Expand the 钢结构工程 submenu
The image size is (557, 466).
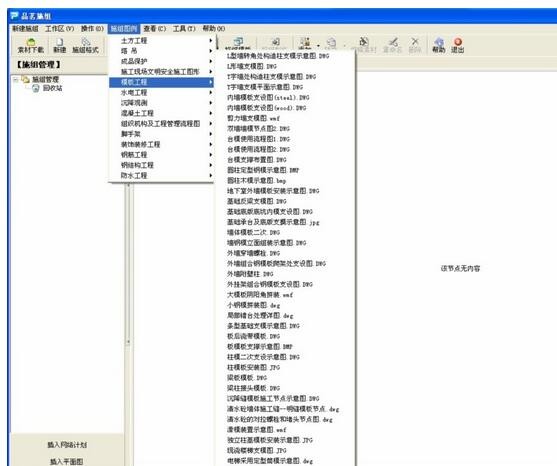pos(161,165)
